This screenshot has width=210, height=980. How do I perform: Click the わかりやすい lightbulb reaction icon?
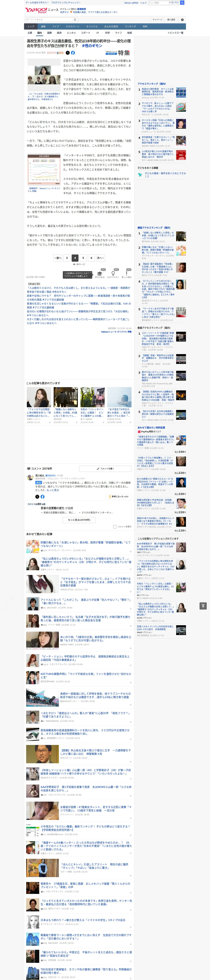coord(113,274)
